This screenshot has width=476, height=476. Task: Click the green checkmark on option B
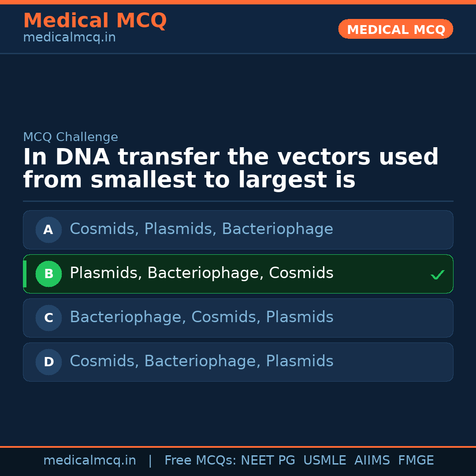pos(437,275)
